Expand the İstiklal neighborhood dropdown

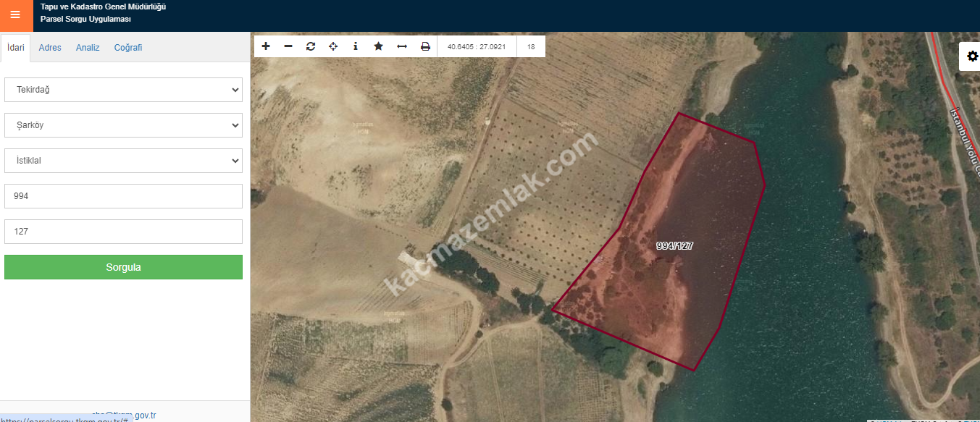click(123, 161)
